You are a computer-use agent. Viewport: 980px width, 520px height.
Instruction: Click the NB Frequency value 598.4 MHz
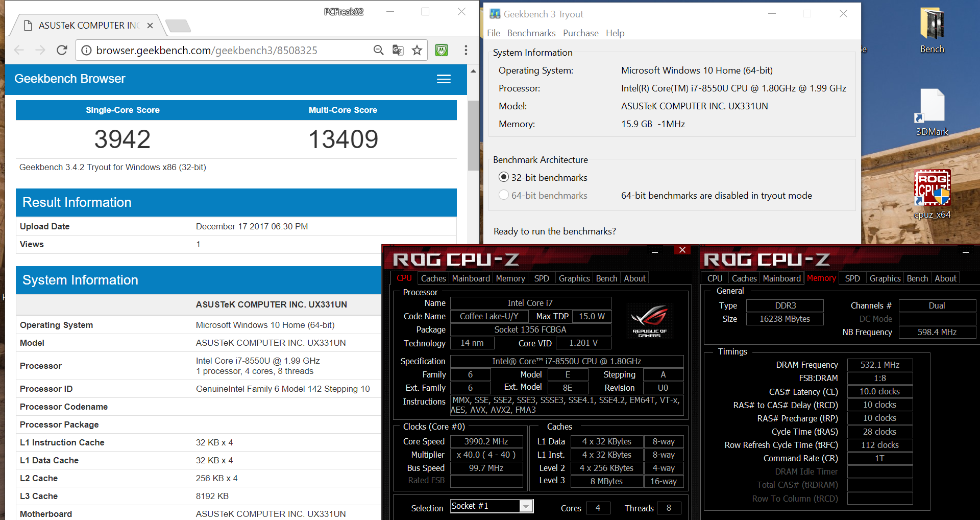(x=937, y=332)
